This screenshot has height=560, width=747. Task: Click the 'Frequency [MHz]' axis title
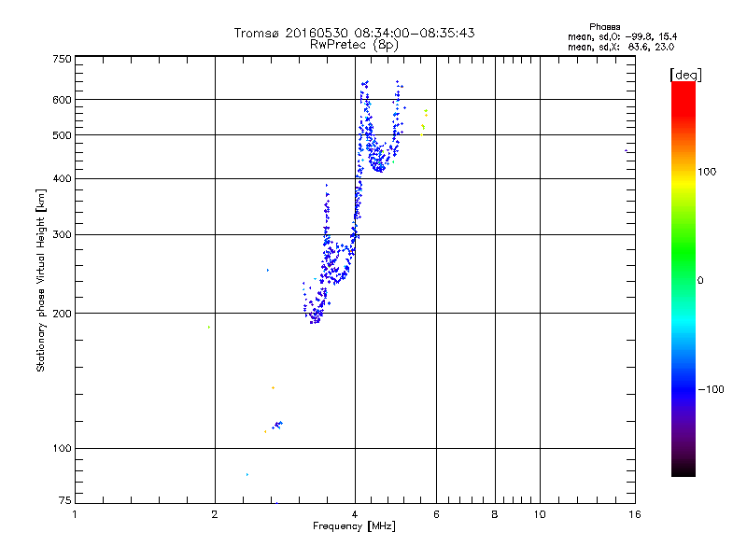(354, 526)
